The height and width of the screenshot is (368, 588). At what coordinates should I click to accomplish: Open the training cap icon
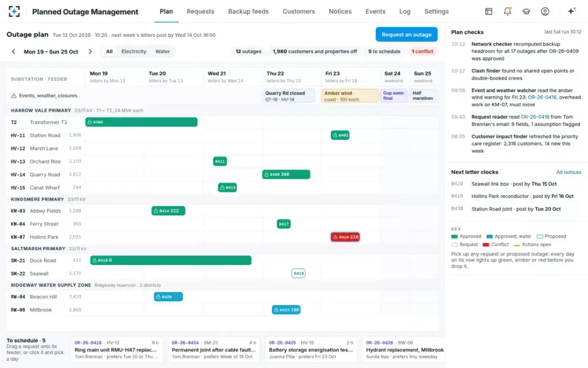tap(526, 11)
